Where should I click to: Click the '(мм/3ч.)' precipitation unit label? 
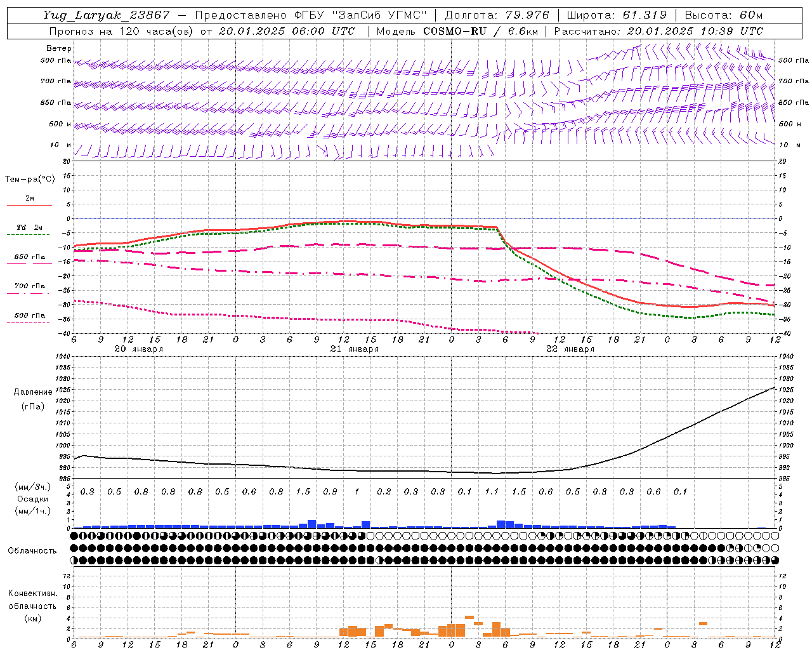pyautogui.click(x=33, y=487)
